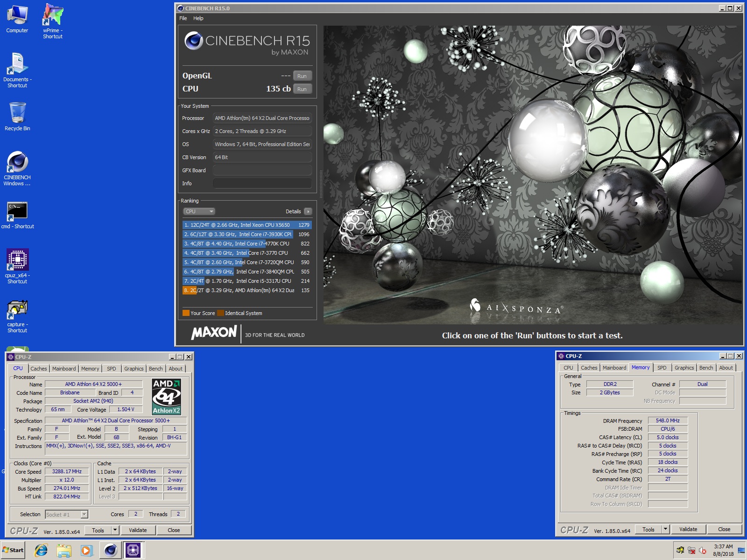Expand Tools dropdown arrow in left CPU-Z
The width and height of the screenshot is (747, 560).
click(x=115, y=530)
